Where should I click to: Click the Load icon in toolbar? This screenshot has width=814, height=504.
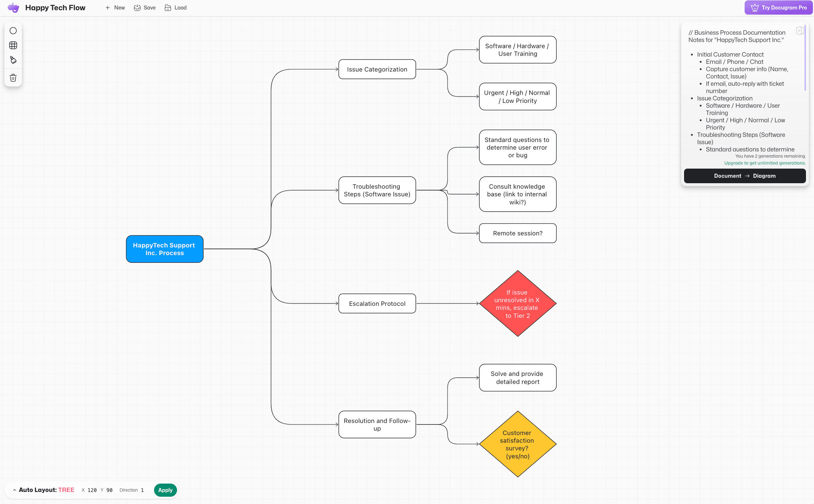point(168,8)
